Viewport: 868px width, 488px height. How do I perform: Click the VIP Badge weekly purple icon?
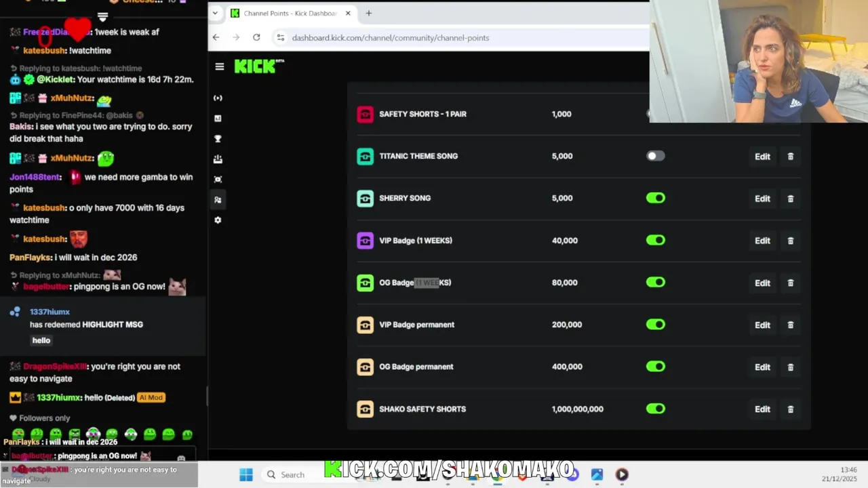pyautogui.click(x=365, y=240)
